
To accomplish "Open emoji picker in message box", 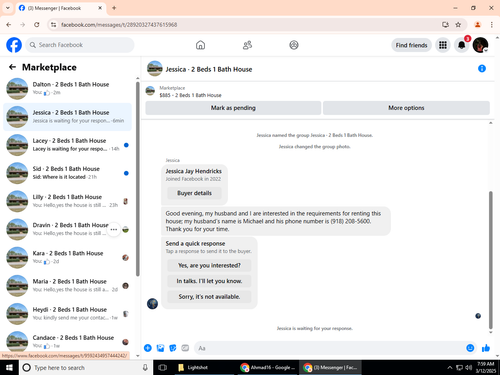I will [470, 348].
